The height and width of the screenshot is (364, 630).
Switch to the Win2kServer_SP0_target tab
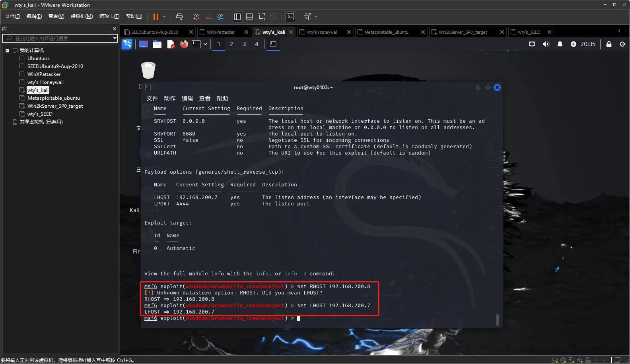click(x=463, y=32)
